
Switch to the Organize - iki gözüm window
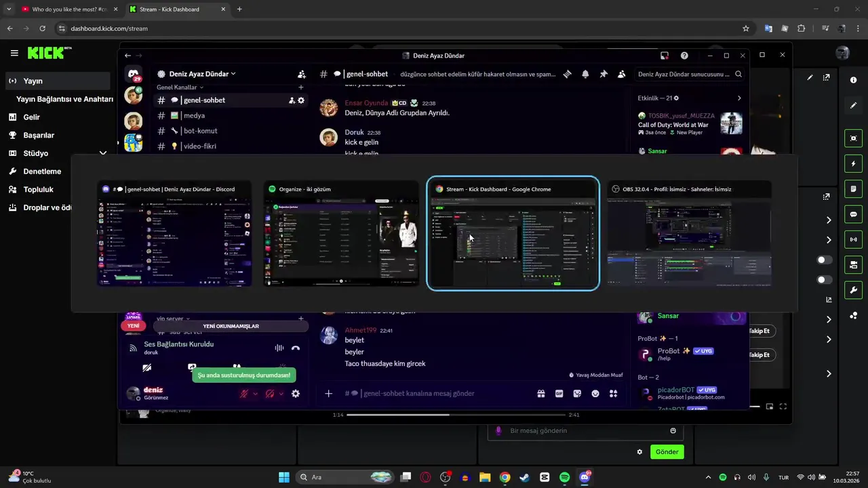tap(341, 233)
